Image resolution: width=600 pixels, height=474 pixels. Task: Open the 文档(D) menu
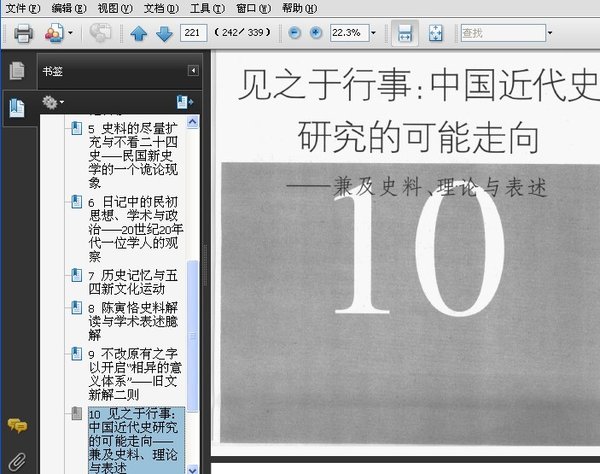161,8
